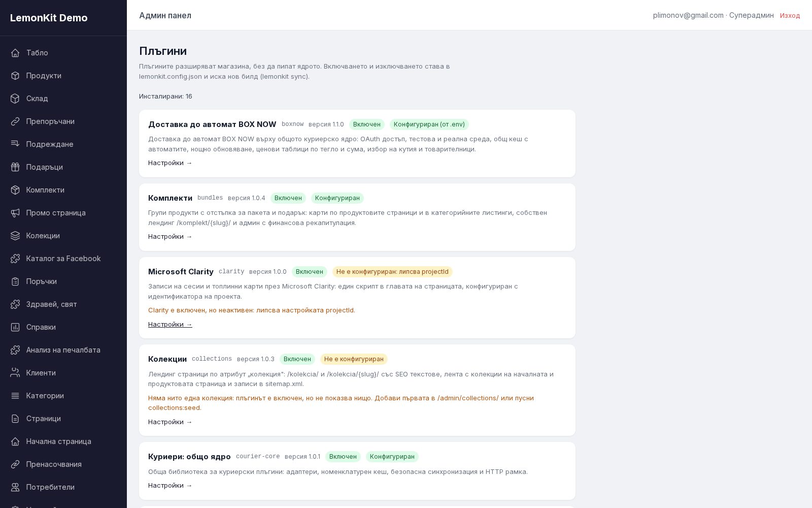812x508 pixels.
Task: Click the Инсталирани: 16 count text
Action: (165, 97)
